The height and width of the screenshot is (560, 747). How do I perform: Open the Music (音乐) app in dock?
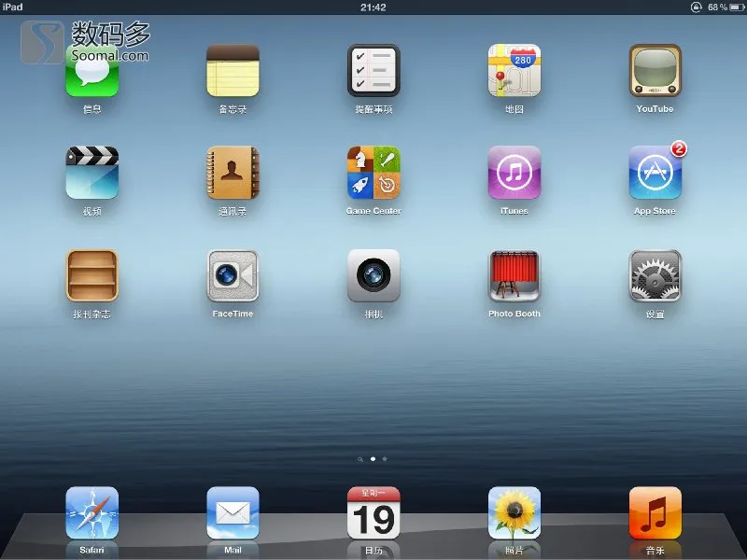point(655,512)
